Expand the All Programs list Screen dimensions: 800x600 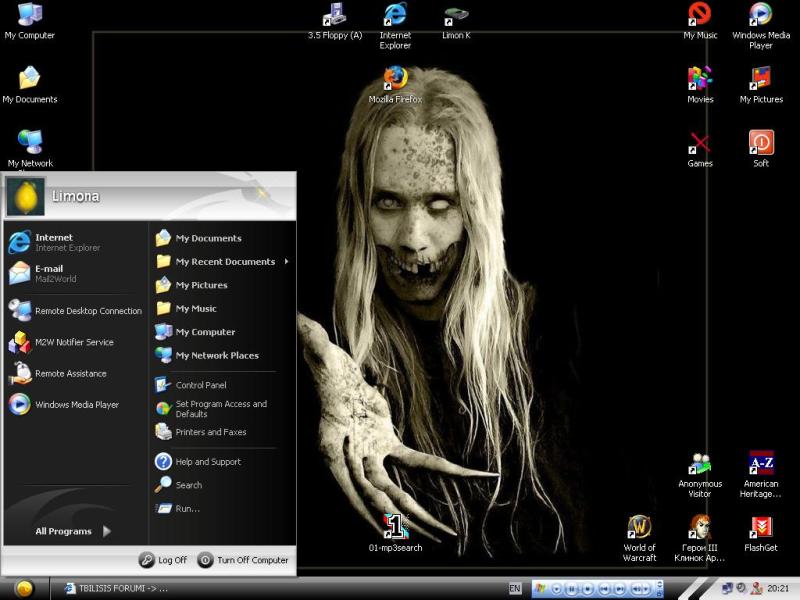[x=72, y=531]
